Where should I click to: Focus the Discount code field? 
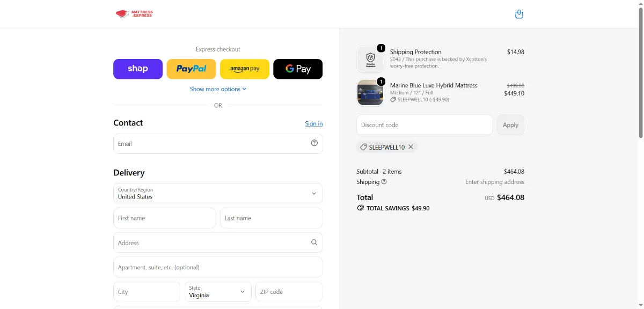[425, 125]
